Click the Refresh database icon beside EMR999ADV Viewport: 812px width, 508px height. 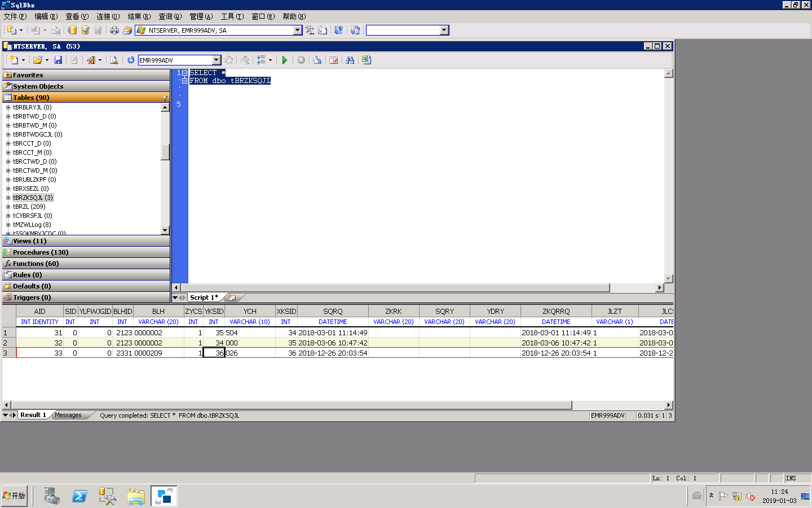pos(131,60)
